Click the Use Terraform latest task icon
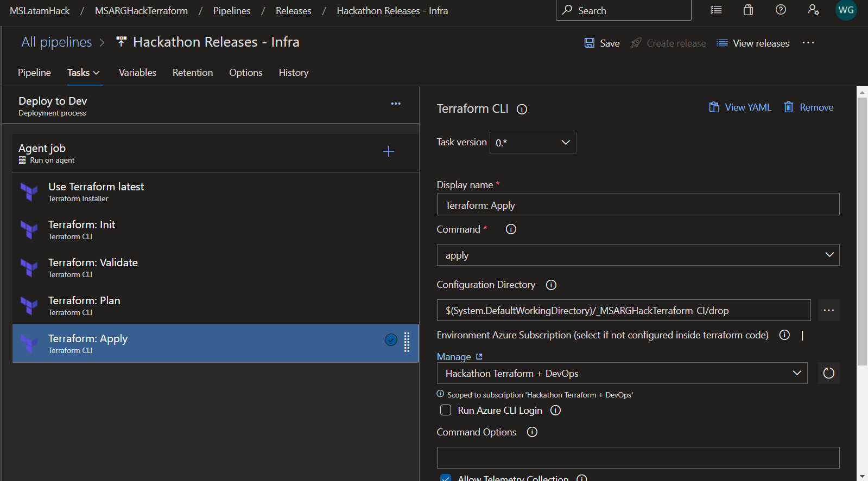This screenshot has width=868, height=481. (x=29, y=191)
